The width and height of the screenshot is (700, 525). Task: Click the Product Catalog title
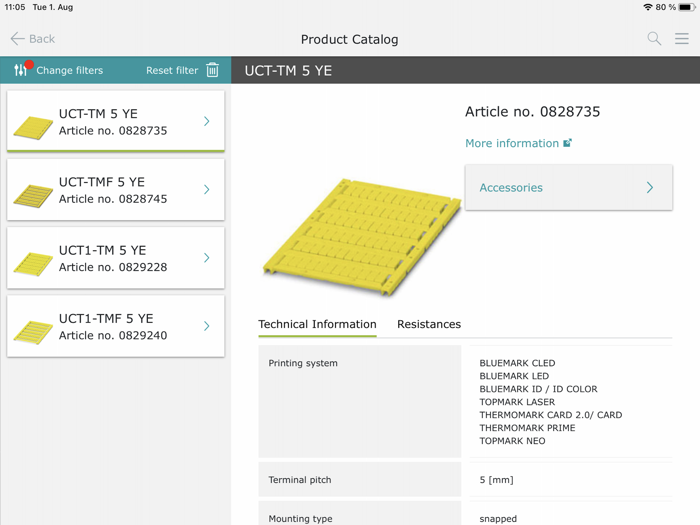point(350,39)
